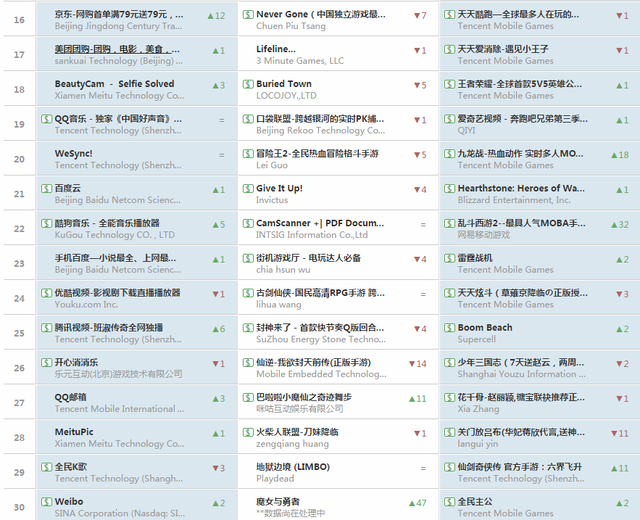
Task: Open the Lifeline... game entry
Action: coord(276,49)
